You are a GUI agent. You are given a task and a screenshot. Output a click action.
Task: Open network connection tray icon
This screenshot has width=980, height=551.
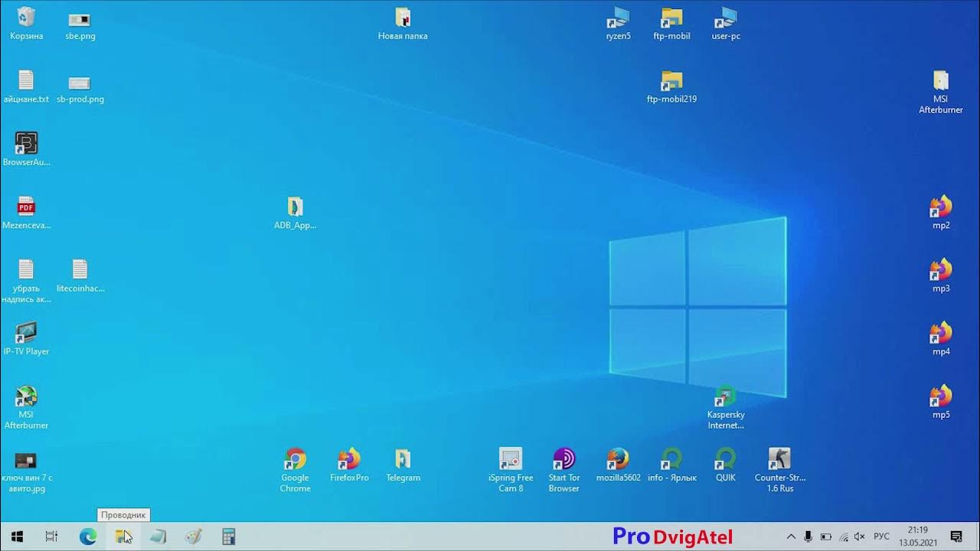[844, 537]
